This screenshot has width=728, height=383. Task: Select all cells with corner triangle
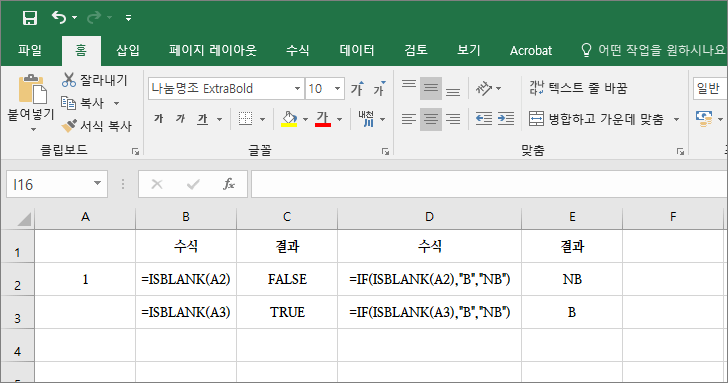point(23,219)
